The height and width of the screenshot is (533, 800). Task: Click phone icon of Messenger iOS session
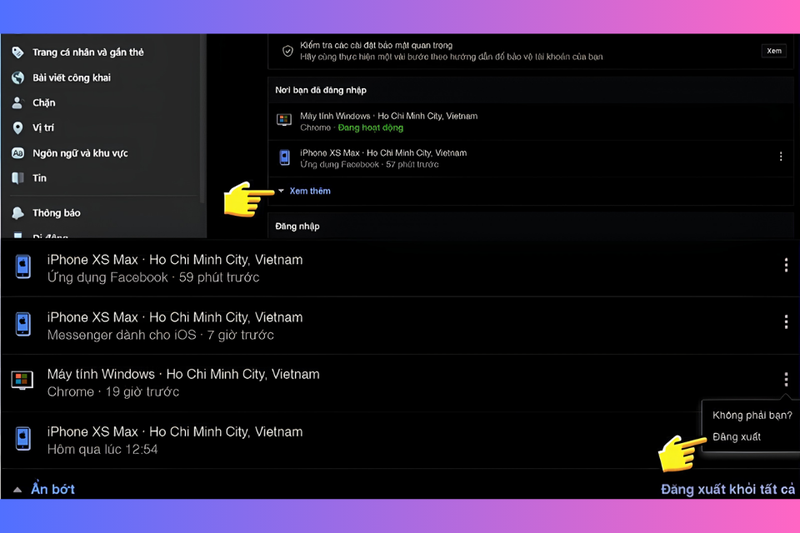[x=23, y=324]
